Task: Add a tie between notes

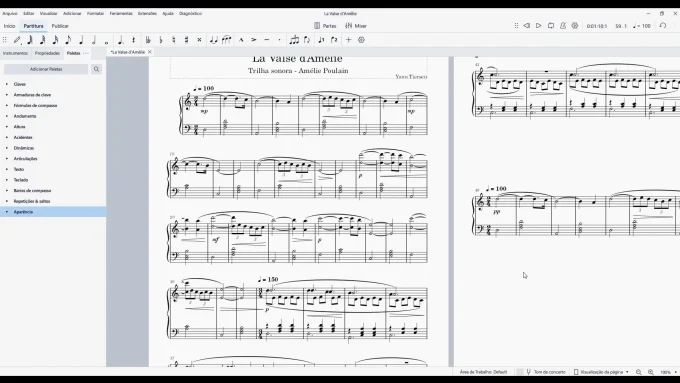Action: [213, 40]
